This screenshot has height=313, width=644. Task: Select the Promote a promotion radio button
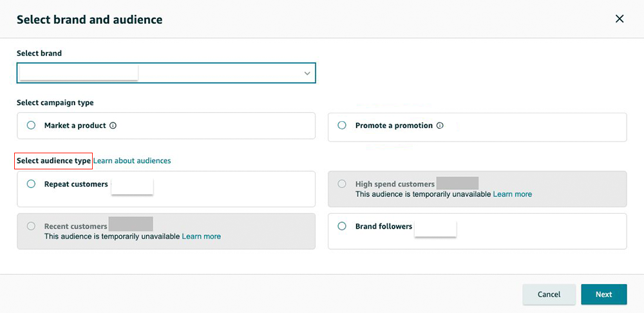pos(342,126)
